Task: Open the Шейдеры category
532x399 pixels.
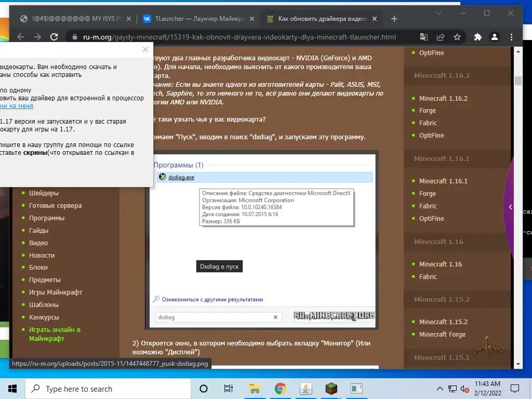Action: [x=44, y=193]
